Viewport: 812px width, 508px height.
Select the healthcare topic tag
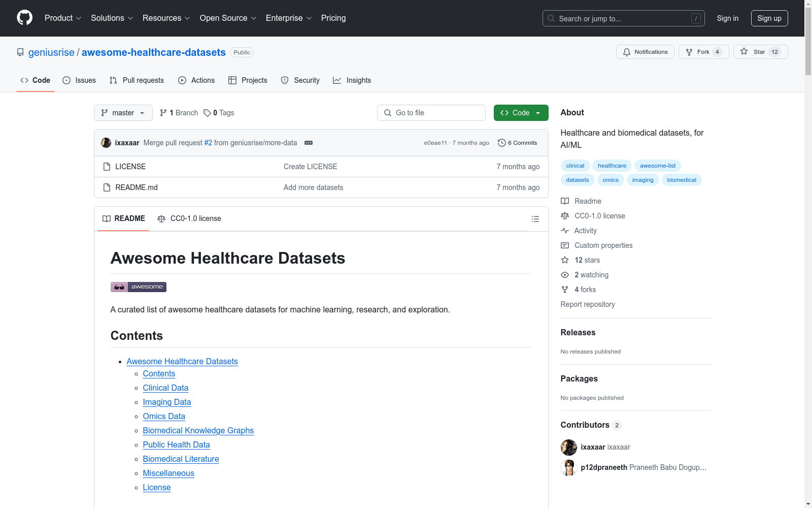click(x=612, y=166)
